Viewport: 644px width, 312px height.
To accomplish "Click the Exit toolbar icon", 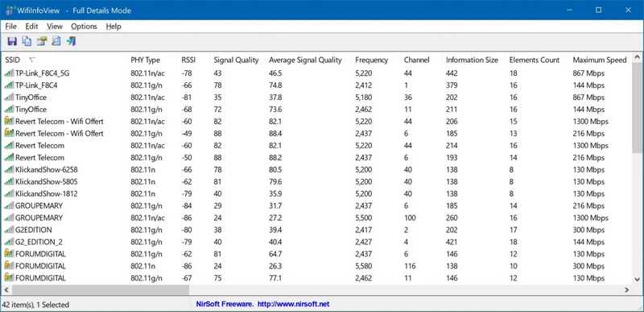I will pos(71,41).
